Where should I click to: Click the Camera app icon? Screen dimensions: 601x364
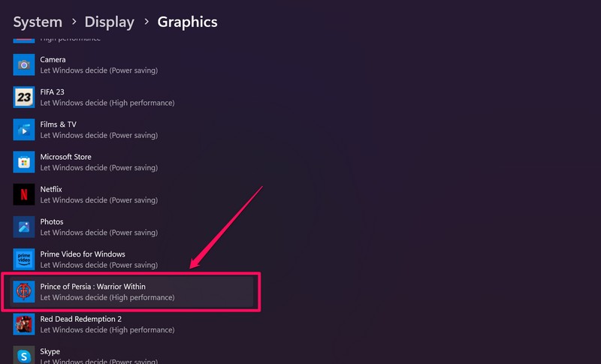[x=24, y=65]
